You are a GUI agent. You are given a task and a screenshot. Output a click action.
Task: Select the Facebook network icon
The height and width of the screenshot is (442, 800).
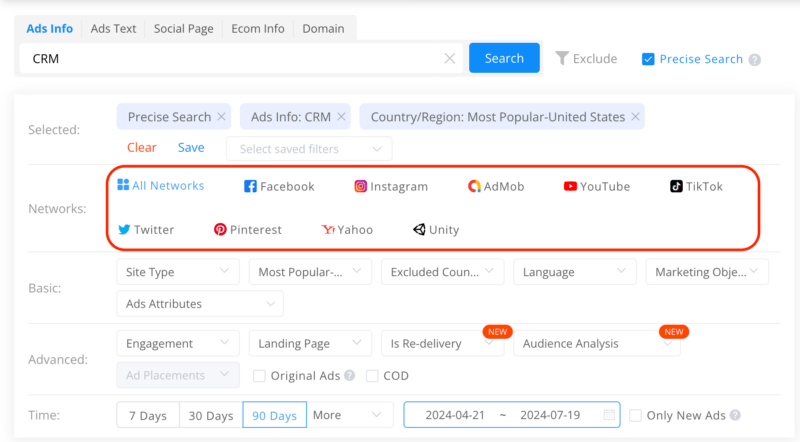[x=251, y=186]
